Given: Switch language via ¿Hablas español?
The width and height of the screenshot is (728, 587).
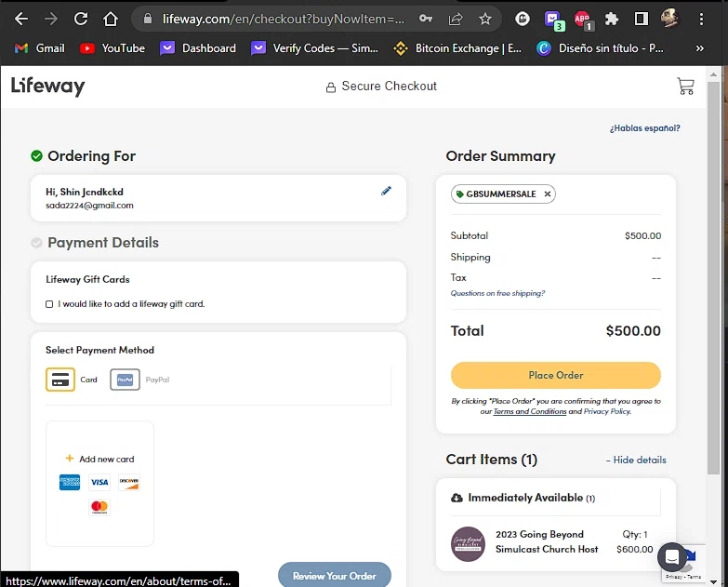Looking at the screenshot, I should [x=644, y=128].
